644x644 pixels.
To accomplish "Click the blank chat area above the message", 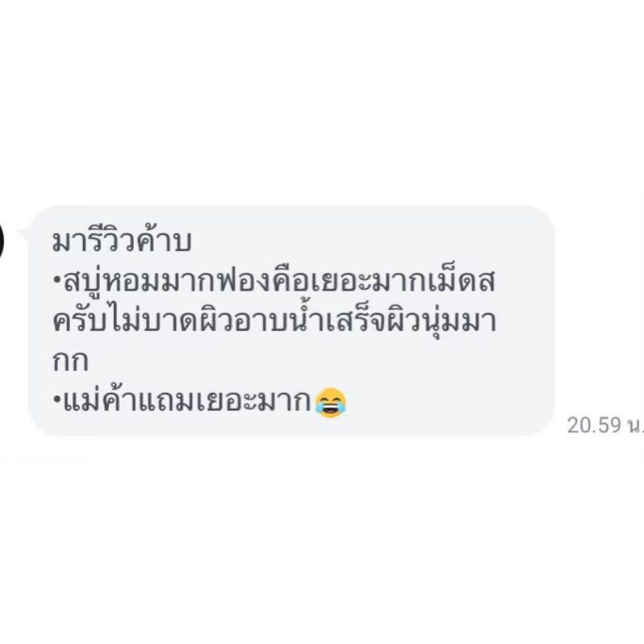I will (x=322, y=103).
